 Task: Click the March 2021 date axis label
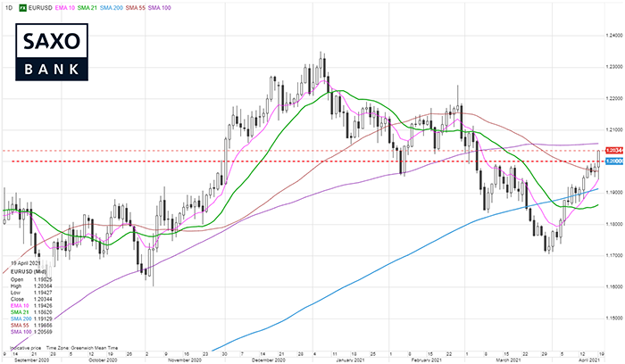click(509, 360)
